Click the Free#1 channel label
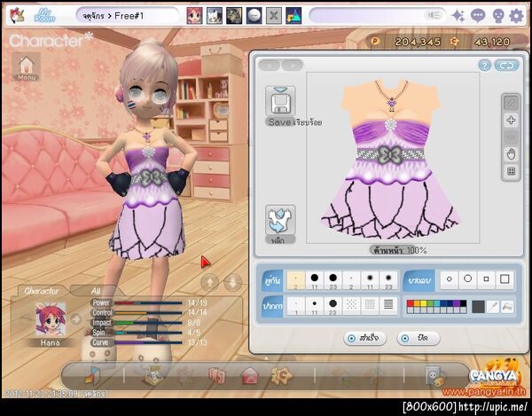 [x=129, y=16]
